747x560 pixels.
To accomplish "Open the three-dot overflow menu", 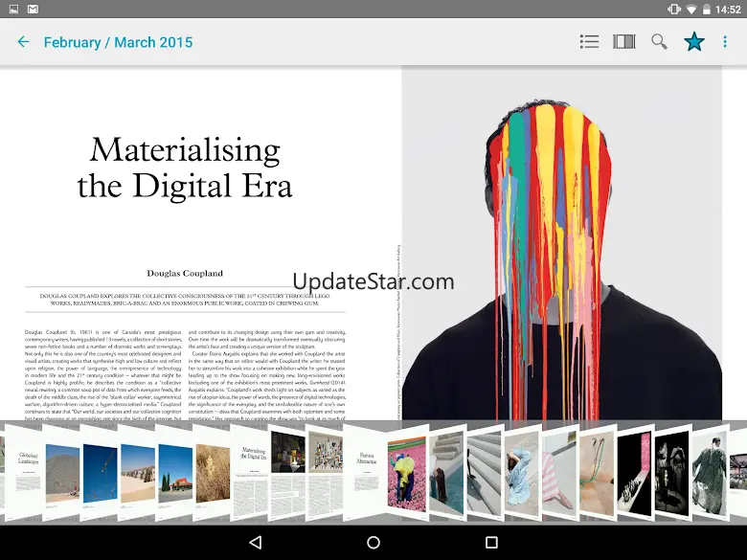I will click(725, 42).
